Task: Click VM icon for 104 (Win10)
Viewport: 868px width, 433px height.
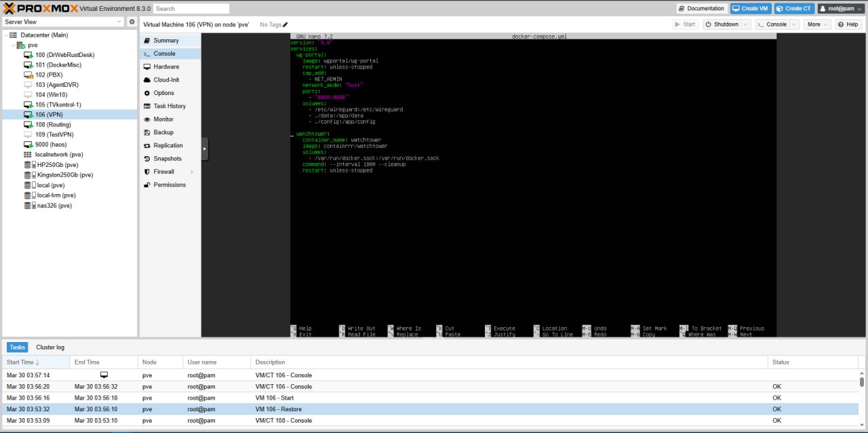Action: 28,95
